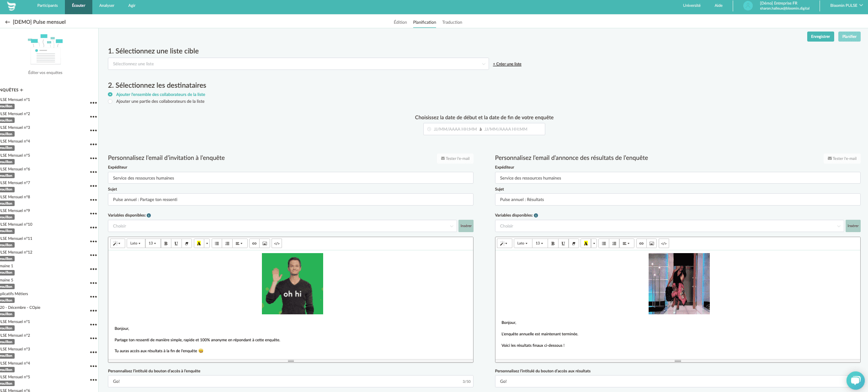Viewport: 868px width, 392px height.
Task: Insert numbered list in results editor
Action: pyautogui.click(x=614, y=244)
